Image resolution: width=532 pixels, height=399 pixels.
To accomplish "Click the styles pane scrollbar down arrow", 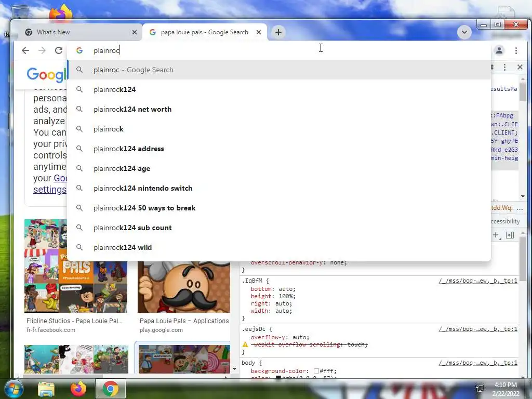I will point(523,376).
